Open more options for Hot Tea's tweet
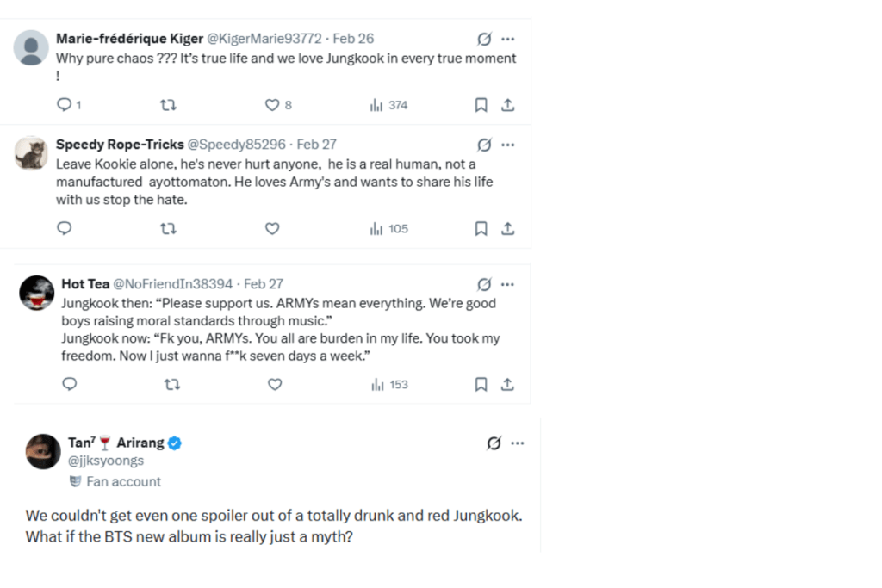 tap(508, 283)
